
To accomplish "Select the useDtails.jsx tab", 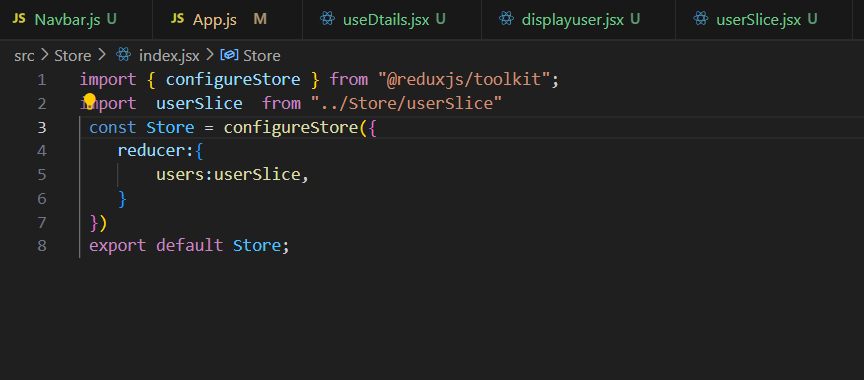I will [x=392, y=19].
